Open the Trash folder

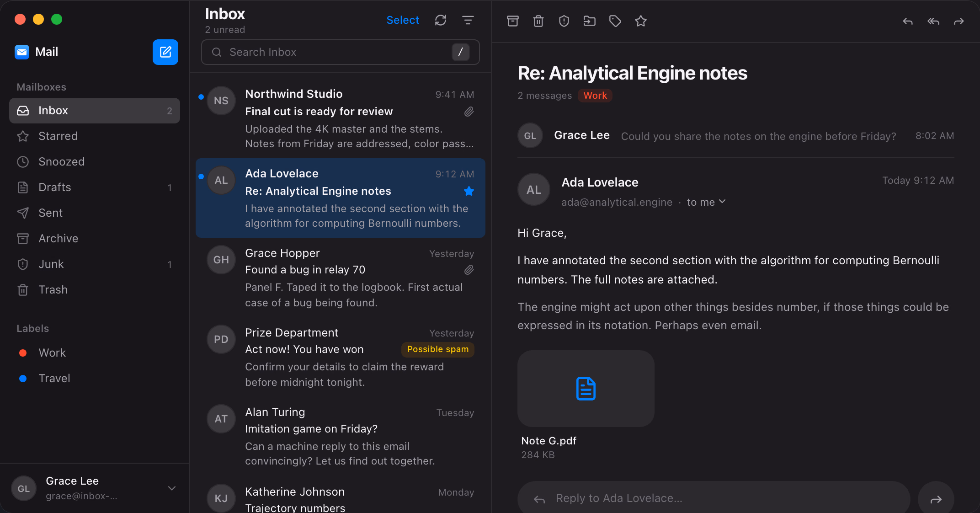pyautogui.click(x=95, y=290)
